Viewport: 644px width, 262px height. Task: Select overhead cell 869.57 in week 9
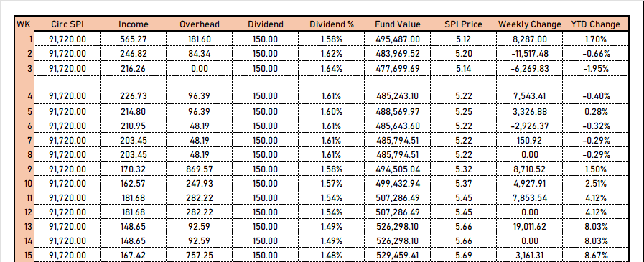[x=200, y=169]
